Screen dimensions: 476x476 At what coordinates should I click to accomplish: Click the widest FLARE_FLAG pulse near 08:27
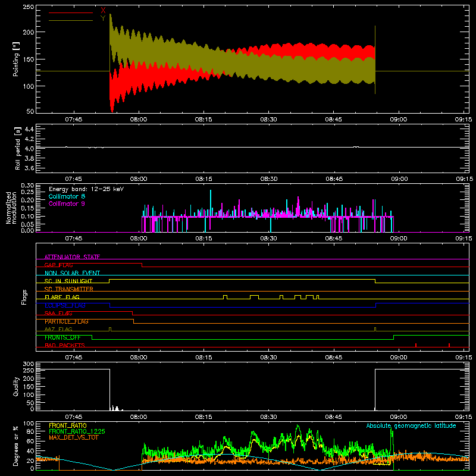click(x=255, y=297)
